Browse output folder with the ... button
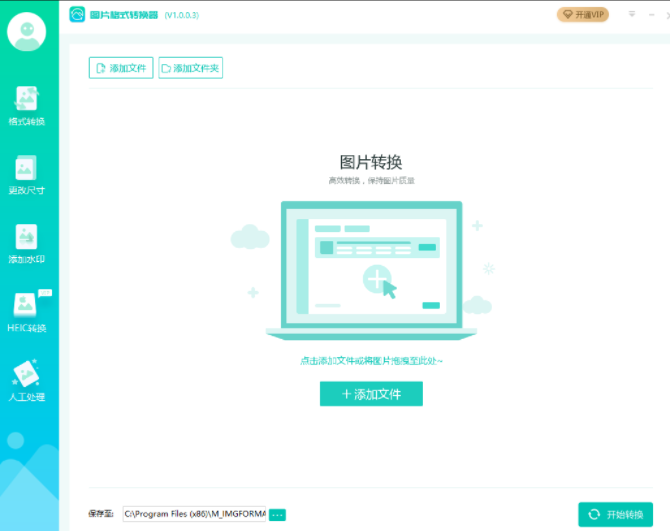Image resolution: width=670 pixels, height=531 pixels. click(277, 514)
